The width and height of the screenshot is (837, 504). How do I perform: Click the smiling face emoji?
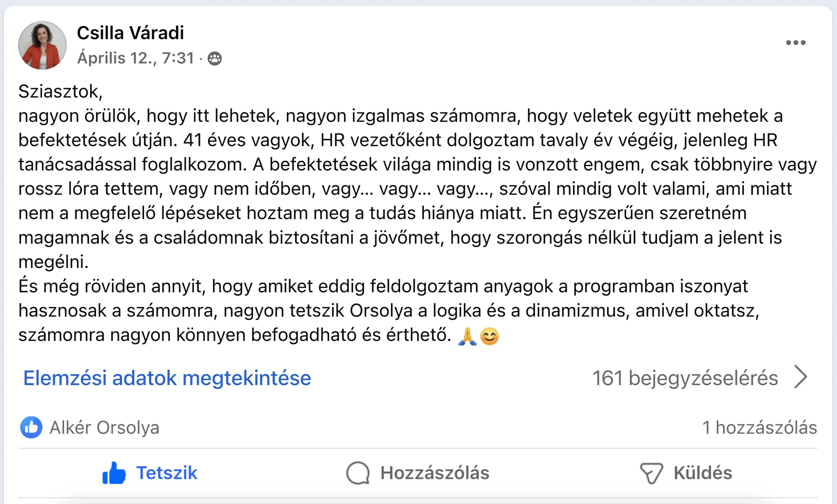489,336
